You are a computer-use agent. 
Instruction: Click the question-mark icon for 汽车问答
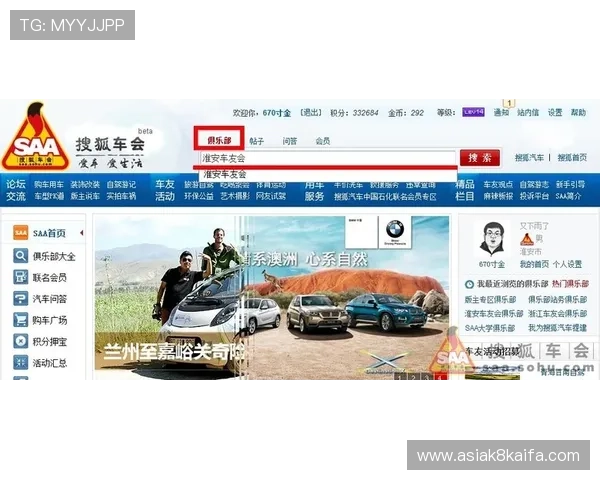point(20,298)
